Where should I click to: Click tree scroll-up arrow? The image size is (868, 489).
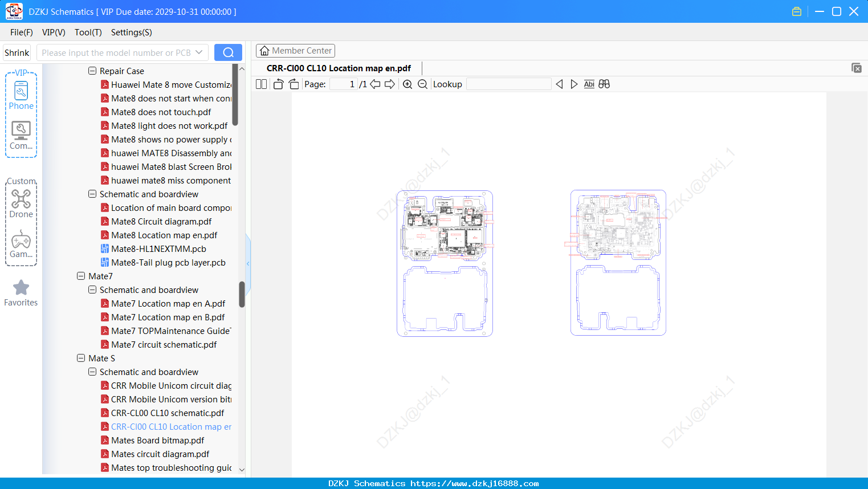[x=242, y=68]
